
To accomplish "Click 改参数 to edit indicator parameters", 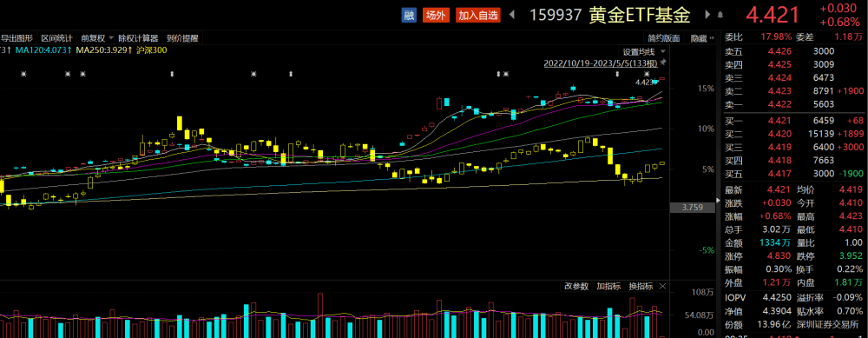I will tap(576, 287).
